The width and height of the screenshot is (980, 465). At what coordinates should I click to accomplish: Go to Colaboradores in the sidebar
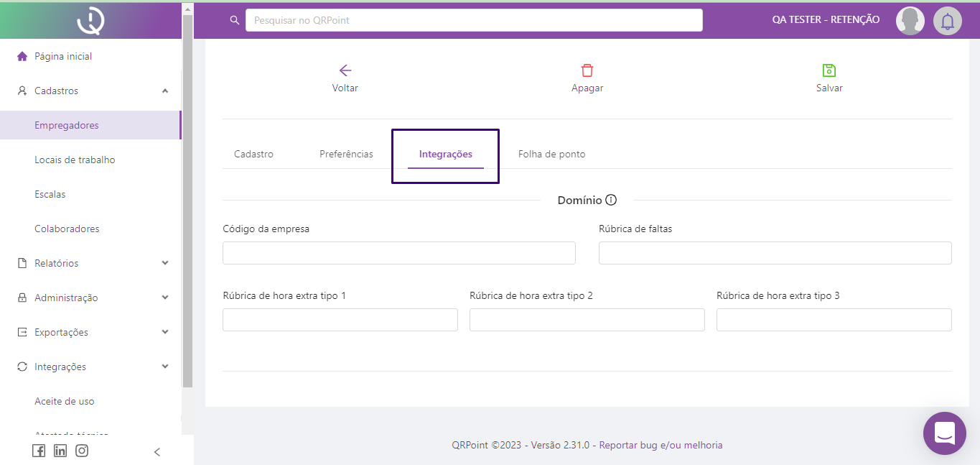(x=67, y=229)
